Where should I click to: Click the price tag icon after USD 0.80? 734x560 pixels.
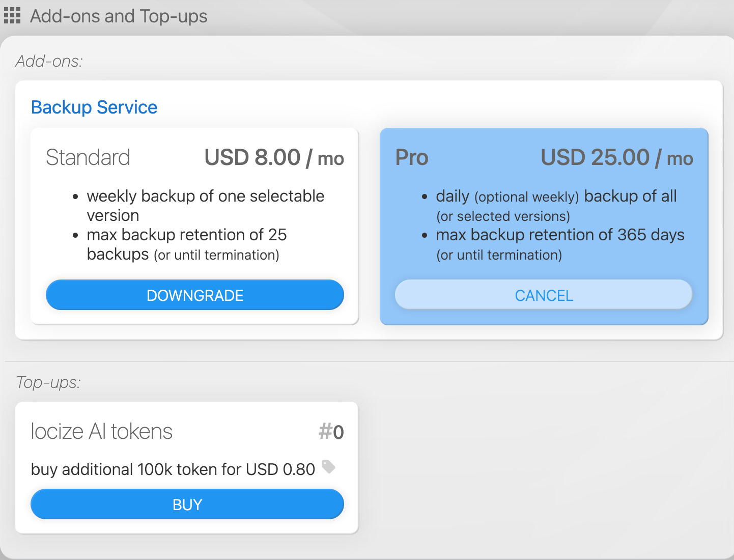(329, 467)
